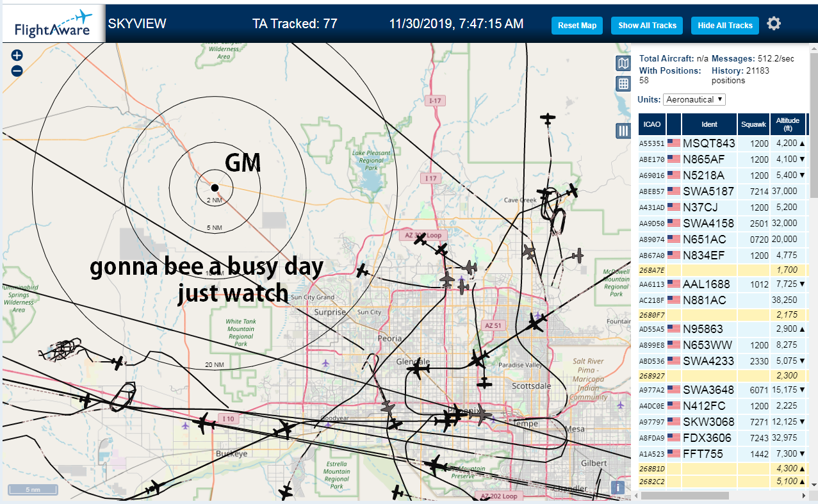
Task: Click flag column header in table
Action: click(x=674, y=124)
